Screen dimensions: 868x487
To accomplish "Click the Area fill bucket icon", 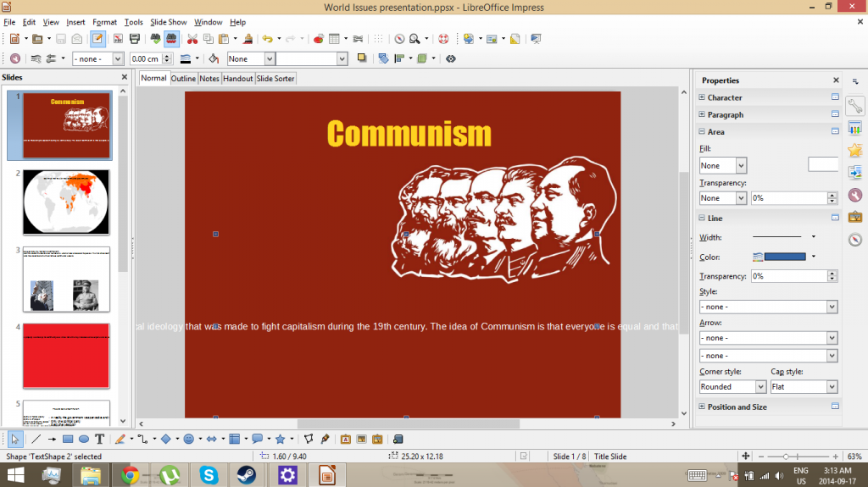I will (214, 58).
